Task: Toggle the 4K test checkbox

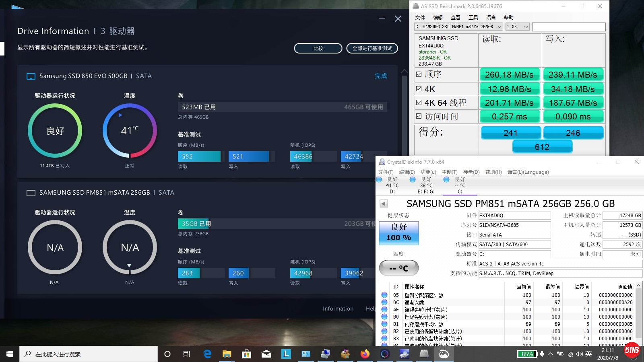Action: [x=419, y=89]
